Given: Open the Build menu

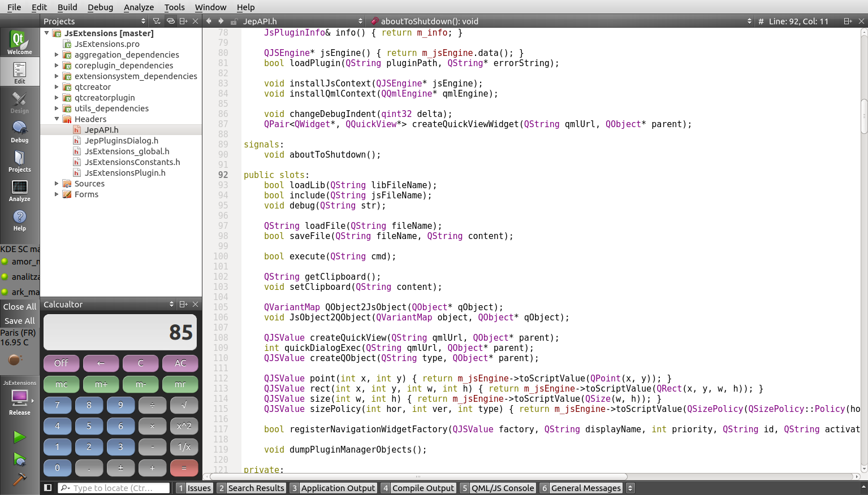Looking at the screenshot, I should click(x=67, y=7).
